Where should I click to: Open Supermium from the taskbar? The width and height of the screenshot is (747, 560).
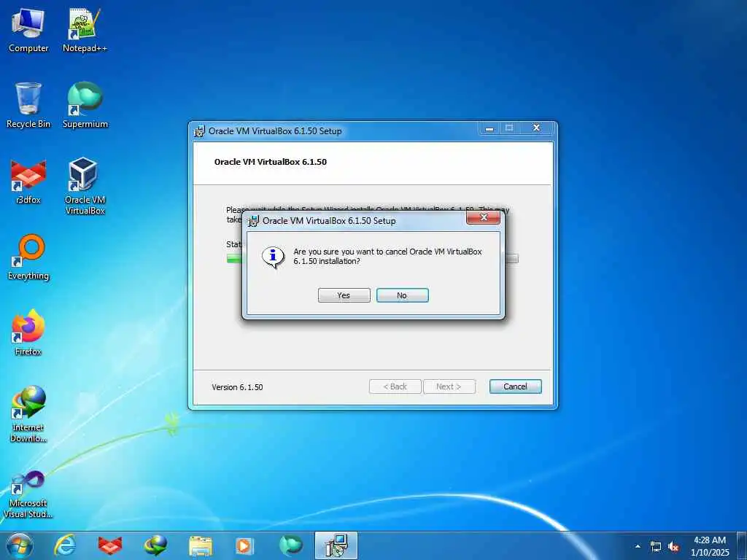click(x=290, y=545)
